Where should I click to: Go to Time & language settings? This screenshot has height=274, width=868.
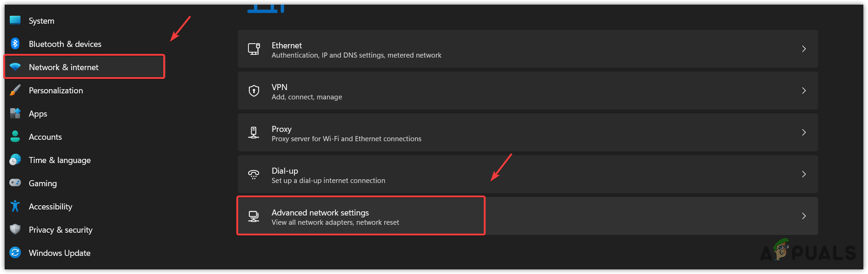pyautogui.click(x=60, y=160)
